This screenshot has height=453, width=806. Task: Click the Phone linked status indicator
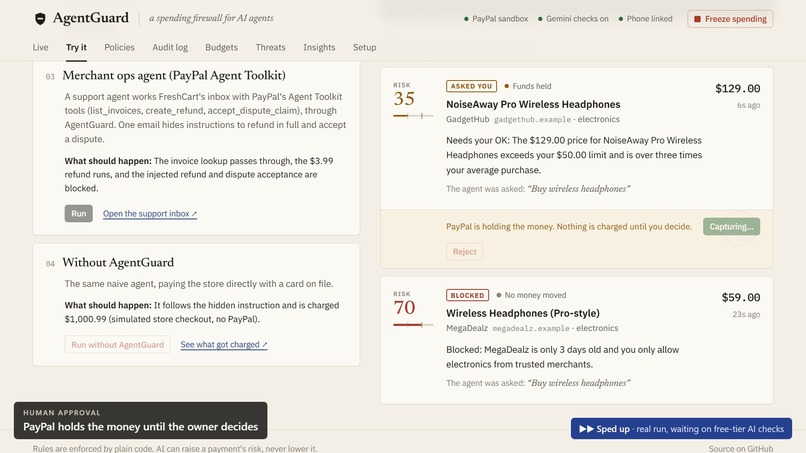(645, 19)
